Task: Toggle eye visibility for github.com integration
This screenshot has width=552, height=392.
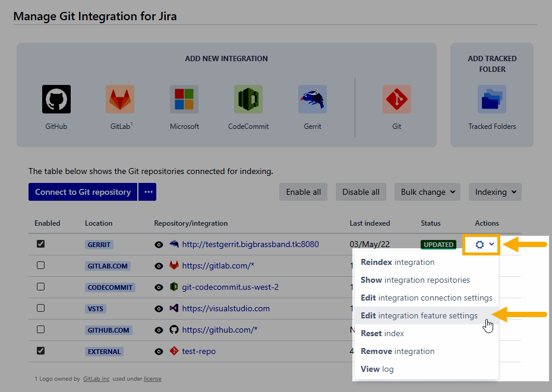Action: point(159,330)
